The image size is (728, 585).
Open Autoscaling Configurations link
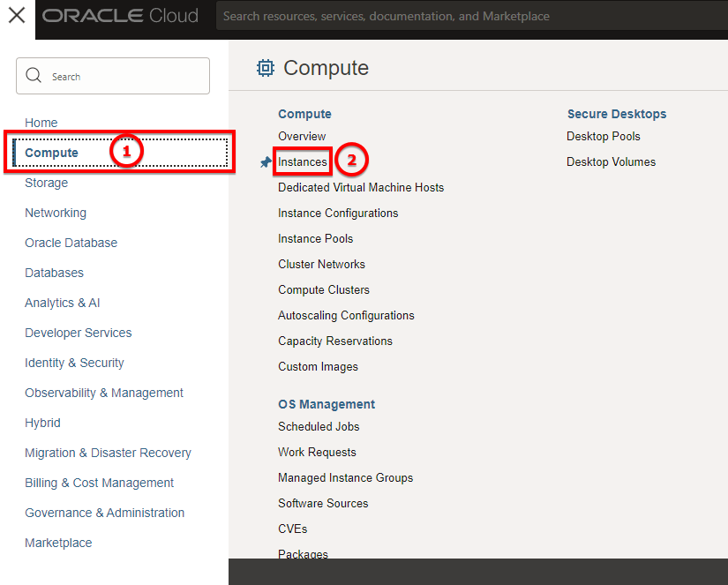coord(346,316)
